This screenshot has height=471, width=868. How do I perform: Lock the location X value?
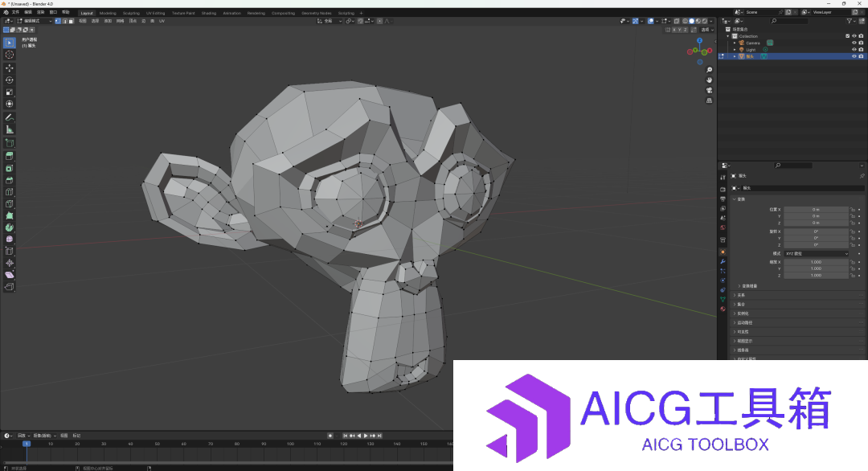(853, 210)
